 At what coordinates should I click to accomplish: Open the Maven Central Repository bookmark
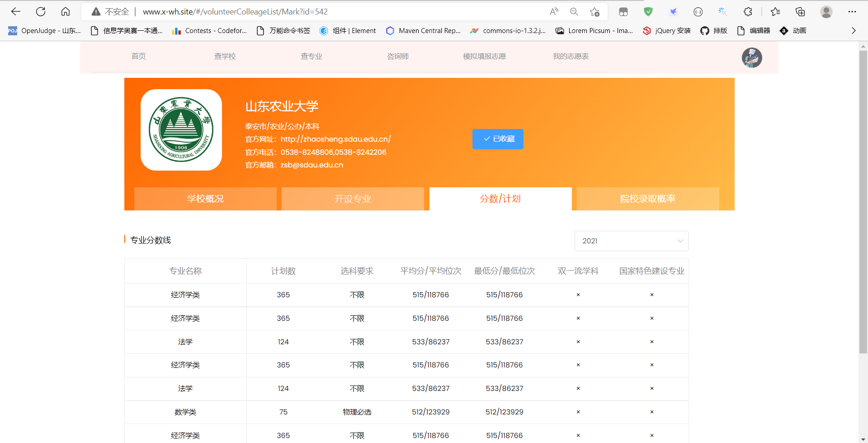(423, 31)
